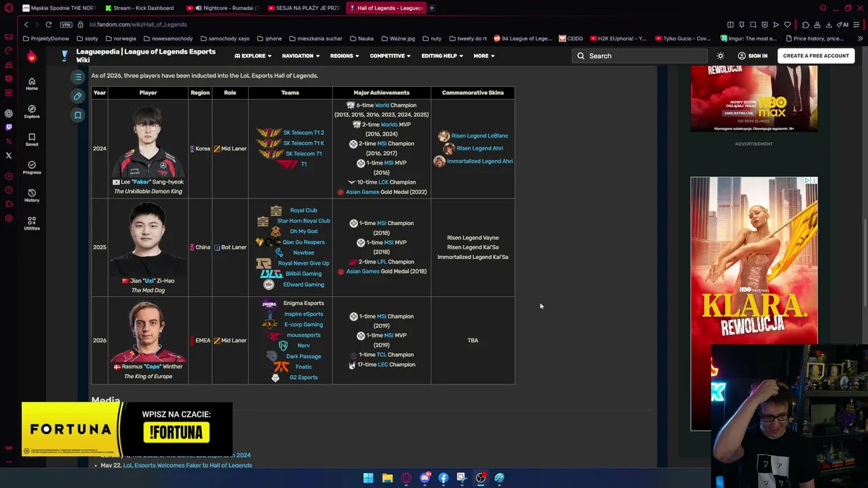Expand the NAVIGATION dropdown menu
Viewport: 868px width, 488px height.
(300, 56)
